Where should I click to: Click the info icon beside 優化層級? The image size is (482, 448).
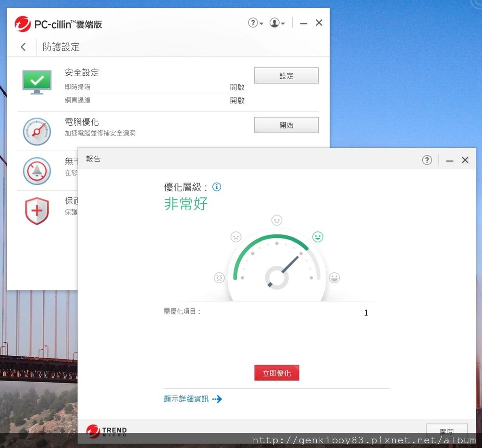pos(217,187)
